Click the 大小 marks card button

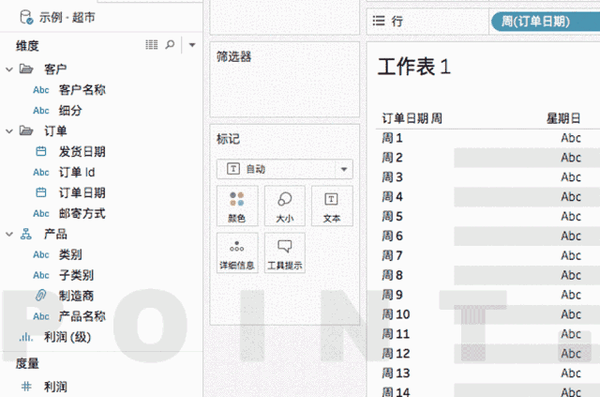click(284, 206)
